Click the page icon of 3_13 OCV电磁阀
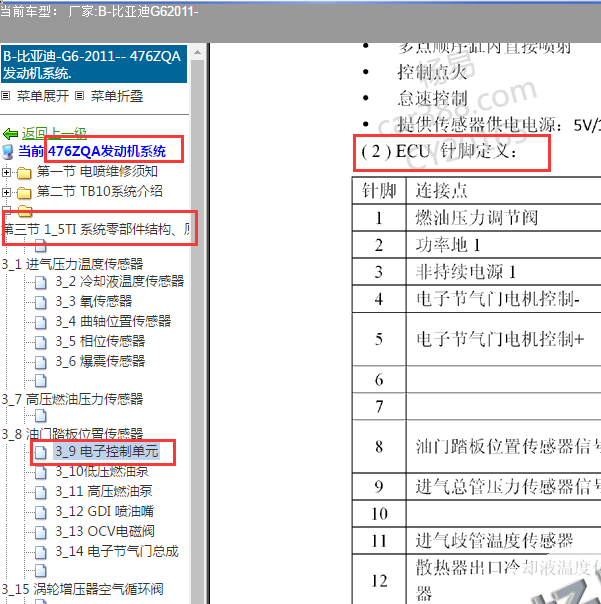 40,532
